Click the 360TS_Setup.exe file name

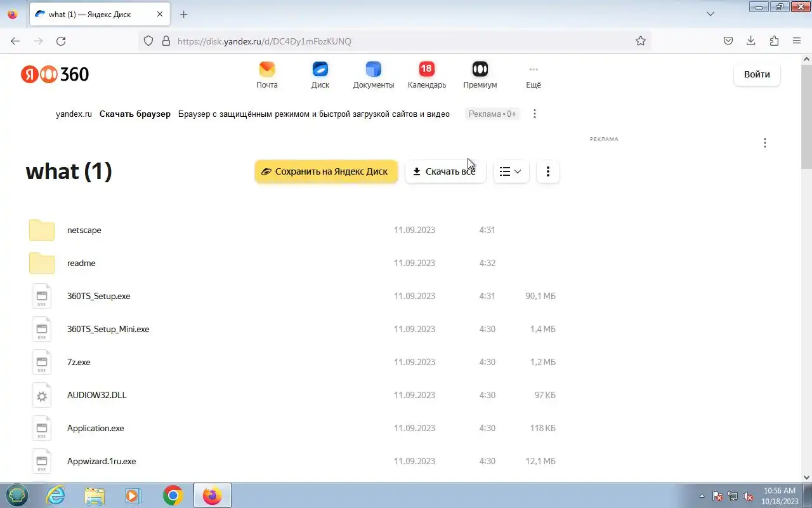[x=98, y=296]
